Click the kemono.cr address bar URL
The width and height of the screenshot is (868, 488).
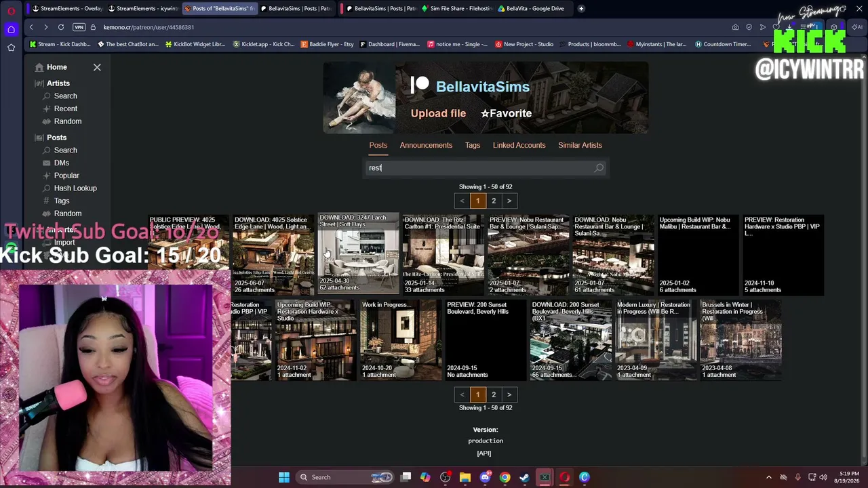[x=149, y=27]
